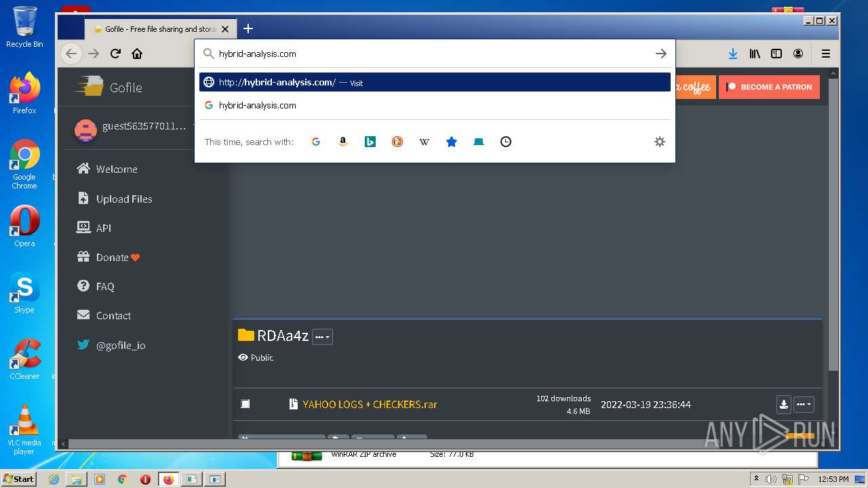Open the Welcome sidebar link
868x488 pixels.
(117, 169)
